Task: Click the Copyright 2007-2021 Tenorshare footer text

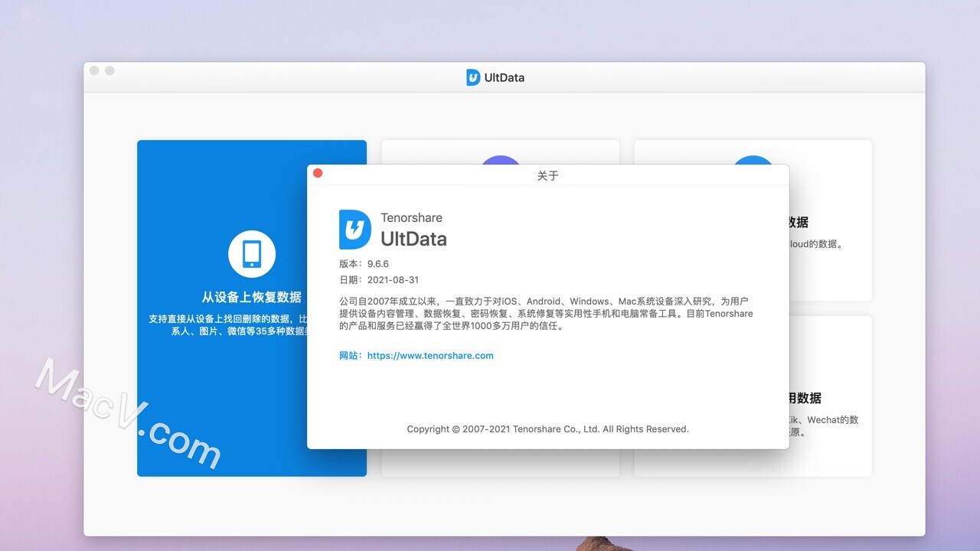Action: 548,429
